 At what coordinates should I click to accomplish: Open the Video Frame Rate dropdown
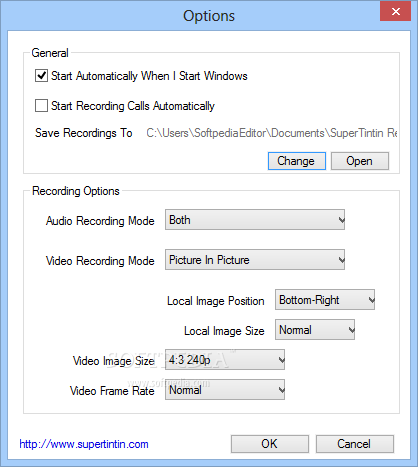click(225, 390)
